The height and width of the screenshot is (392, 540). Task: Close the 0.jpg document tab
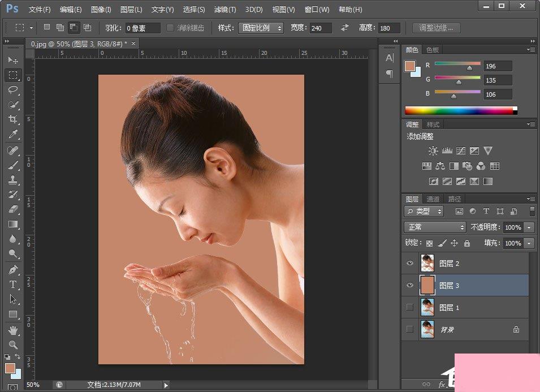point(133,44)
